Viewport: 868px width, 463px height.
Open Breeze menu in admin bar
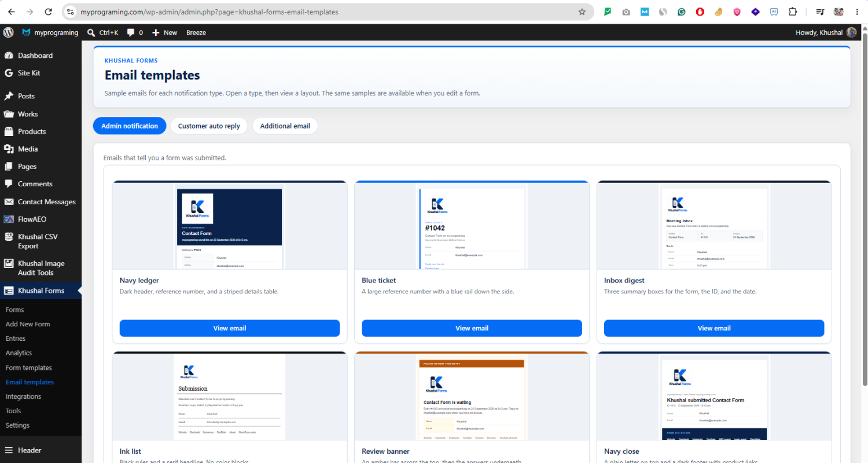[x=196, y=32]
